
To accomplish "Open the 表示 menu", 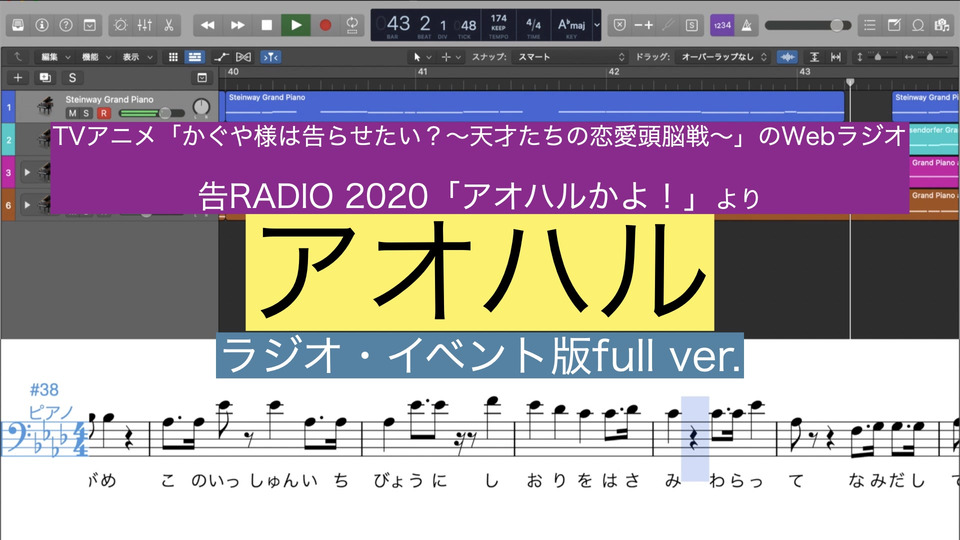I will click(x=138, y=57).
